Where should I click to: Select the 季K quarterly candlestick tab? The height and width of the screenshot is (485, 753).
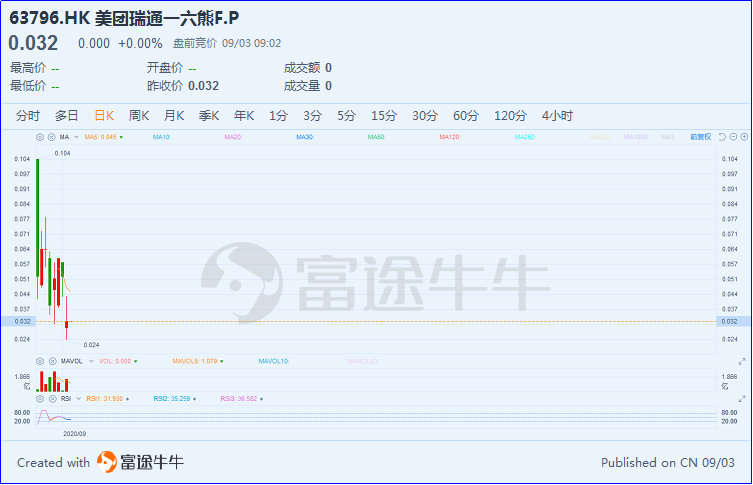pyautogui.click(x=209, y=116)
